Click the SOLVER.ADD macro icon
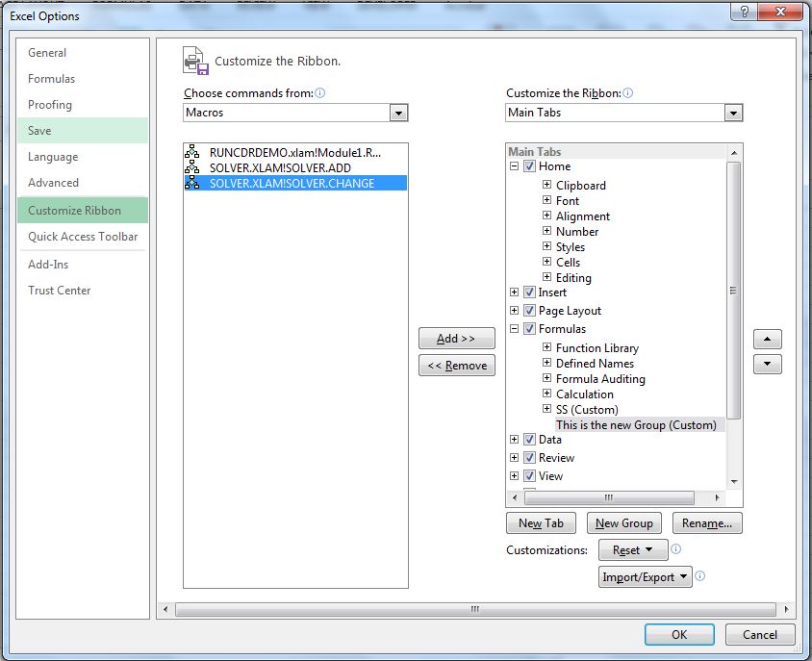Image resolution: width=812 pixels, height=661 pixels. [192, 167]
